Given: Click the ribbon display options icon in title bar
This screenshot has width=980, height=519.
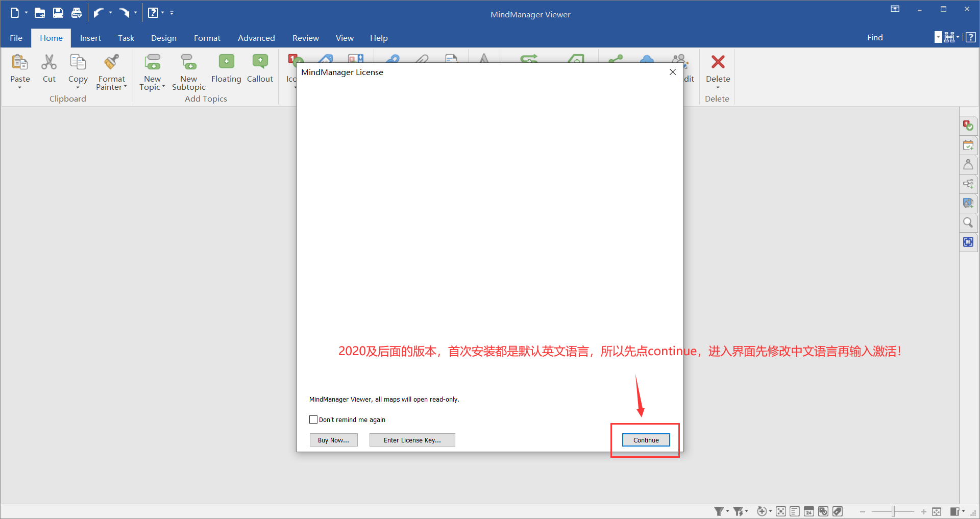Looking at the screenshot, I should click(895, 9).
